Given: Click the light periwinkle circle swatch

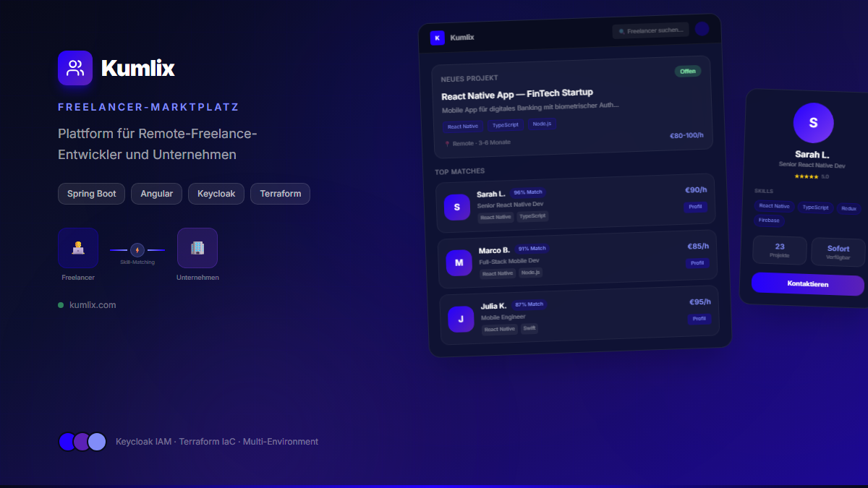Looking at the screenshot, I should coord(97,442).
